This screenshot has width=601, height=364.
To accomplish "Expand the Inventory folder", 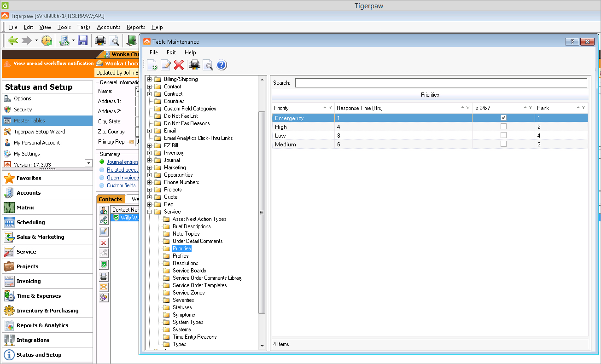I will point(149,152).
